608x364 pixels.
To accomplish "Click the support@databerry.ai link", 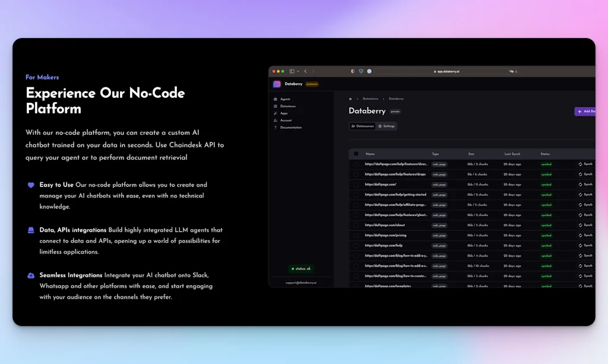I will [x=302, y=283].
